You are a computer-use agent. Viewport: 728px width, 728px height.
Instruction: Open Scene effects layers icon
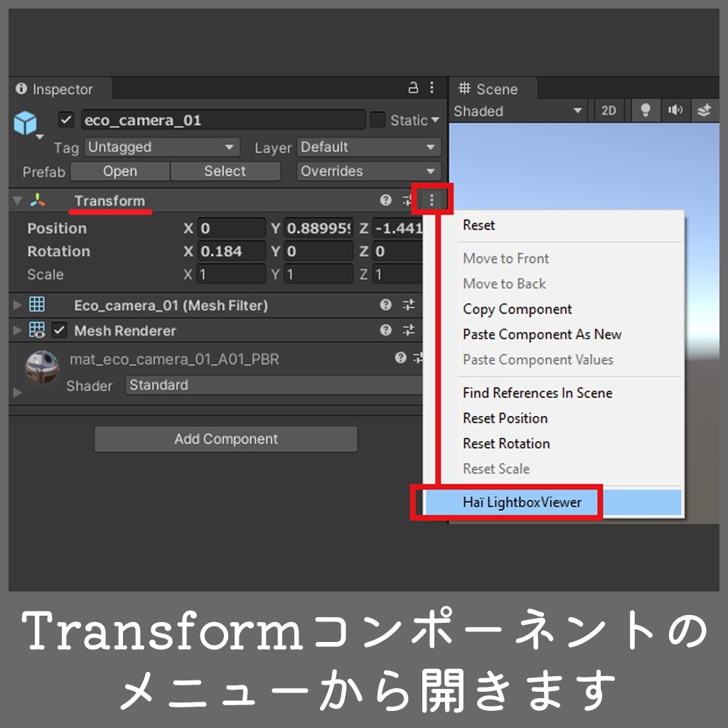pyautogui.click(x=705, y=110)
